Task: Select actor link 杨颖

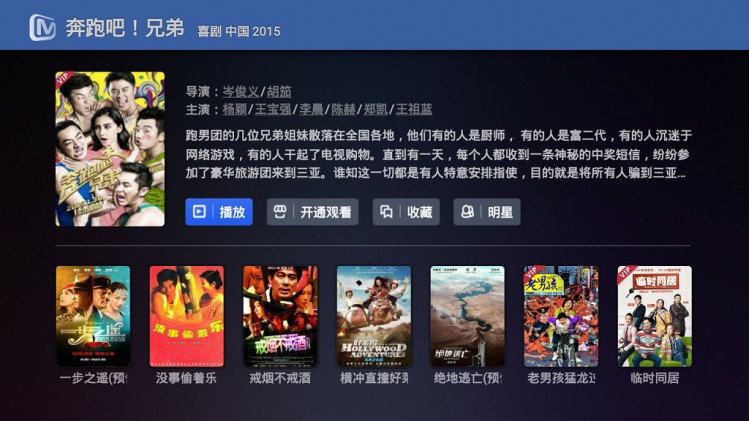Action: coord(235,109)
